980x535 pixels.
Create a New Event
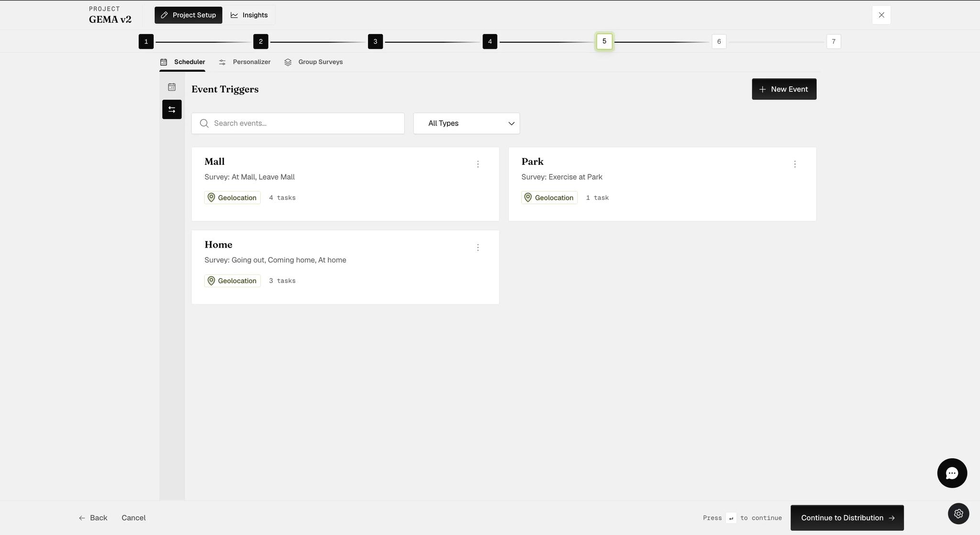(x=784, y=89)
